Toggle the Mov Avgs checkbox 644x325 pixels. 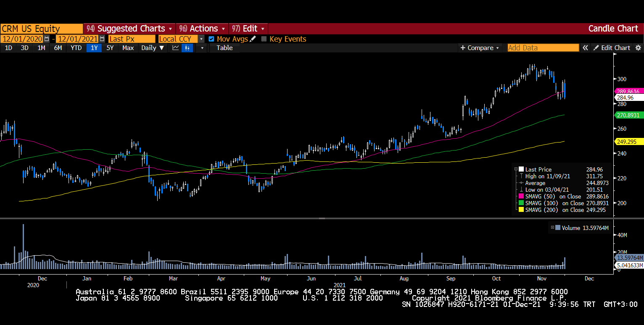click(x=211, y=39)
